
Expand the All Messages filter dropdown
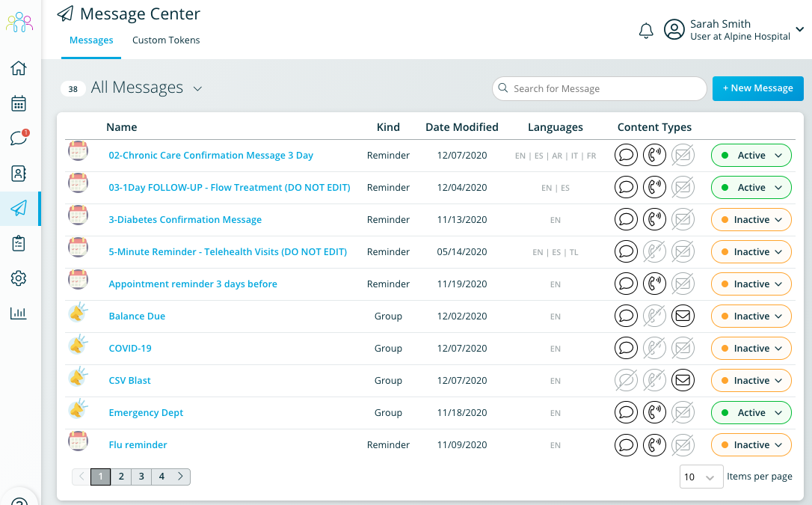pyautogui.click(x=197, y=88)
